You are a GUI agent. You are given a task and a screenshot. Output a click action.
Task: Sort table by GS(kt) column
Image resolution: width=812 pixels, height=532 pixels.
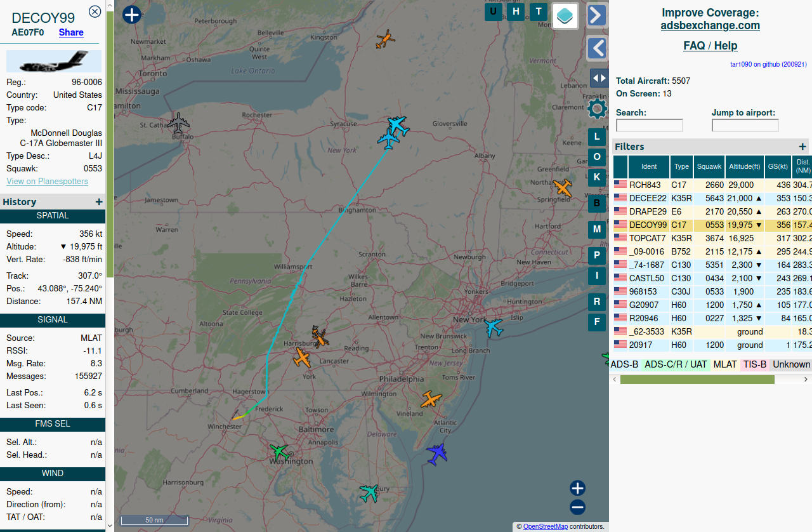click(778, 167)
